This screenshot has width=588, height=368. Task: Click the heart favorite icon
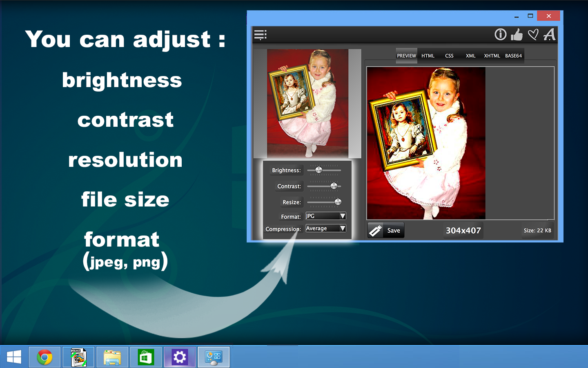tap(533, 34)
